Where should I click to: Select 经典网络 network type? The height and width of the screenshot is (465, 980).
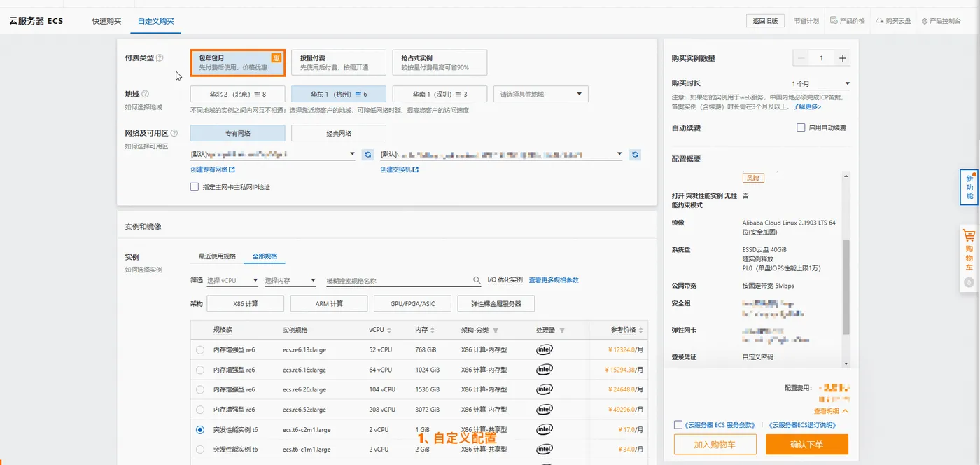pos(339,133)
